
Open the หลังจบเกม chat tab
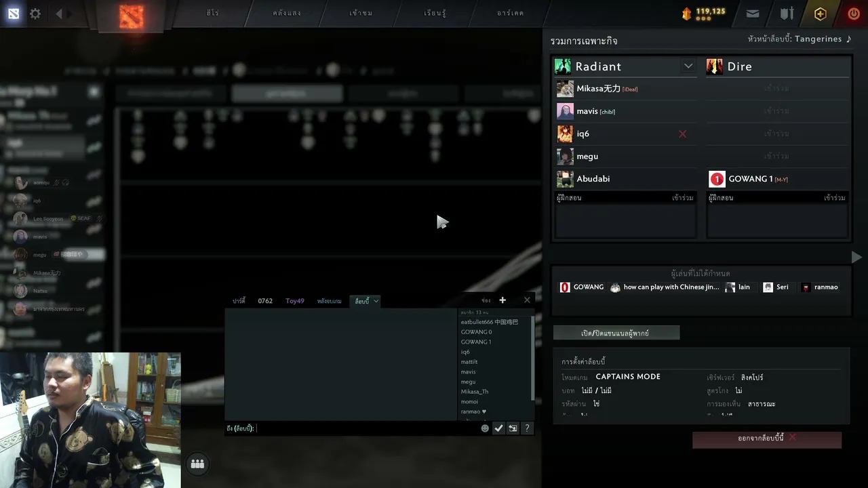click(329, 301)
